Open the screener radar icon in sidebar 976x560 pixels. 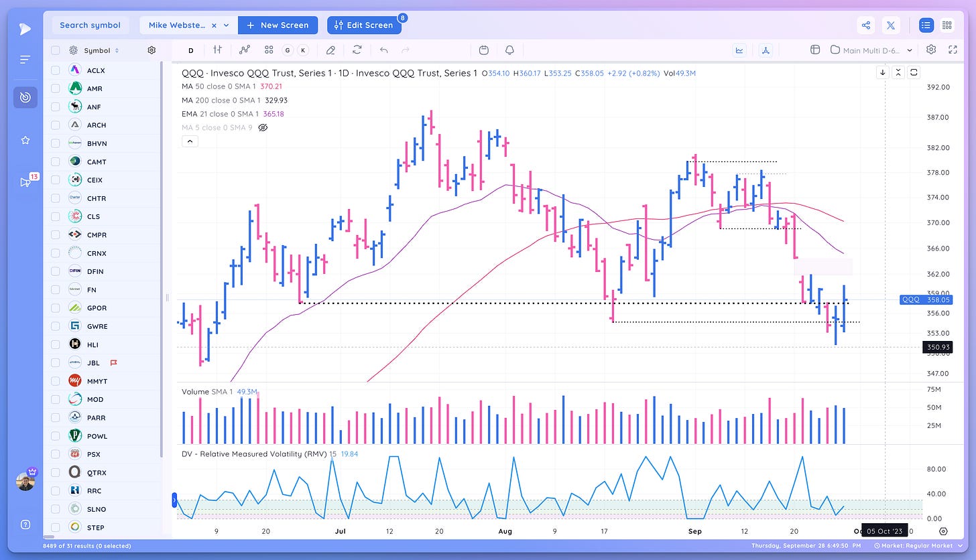[25, 97]
